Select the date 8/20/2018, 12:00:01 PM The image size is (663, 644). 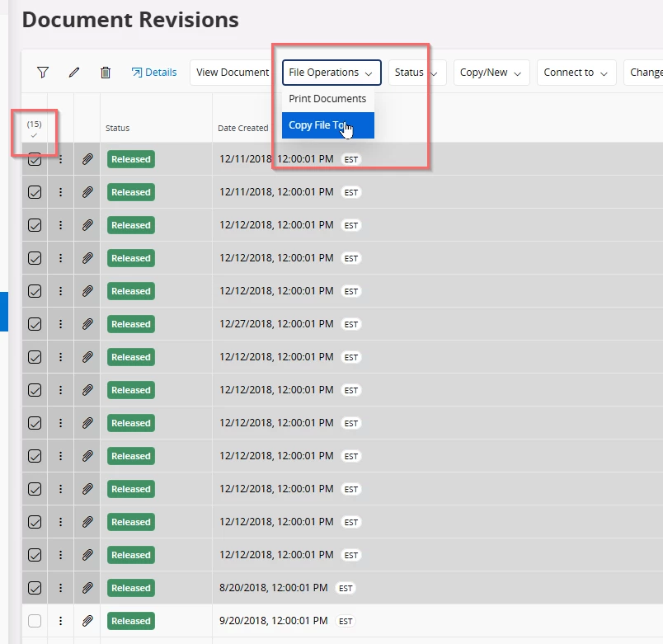click(274, 588)
